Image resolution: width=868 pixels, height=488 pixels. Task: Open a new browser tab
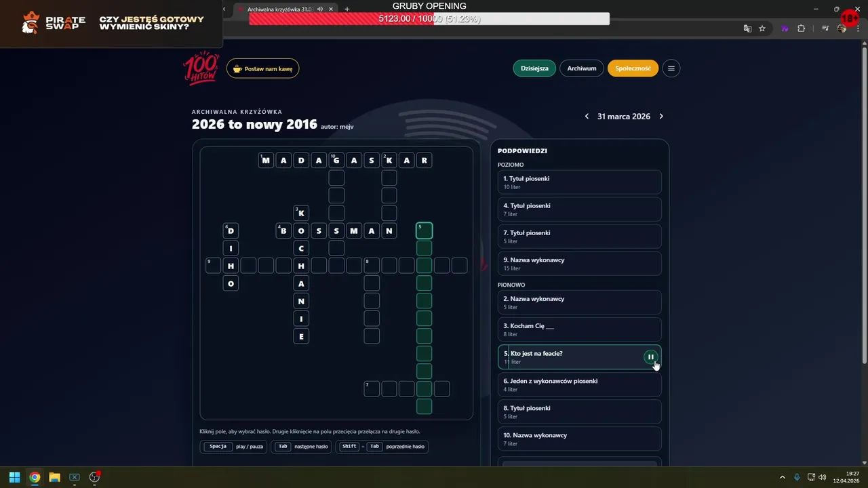[x=347, y=9]
